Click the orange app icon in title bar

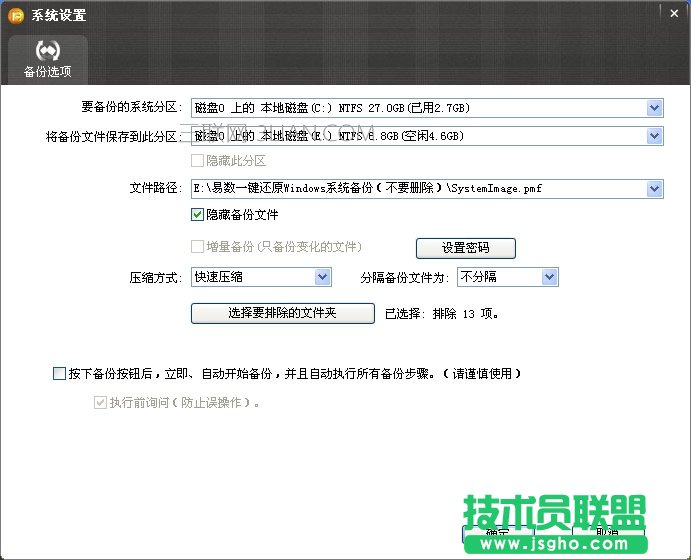[16, 15]
